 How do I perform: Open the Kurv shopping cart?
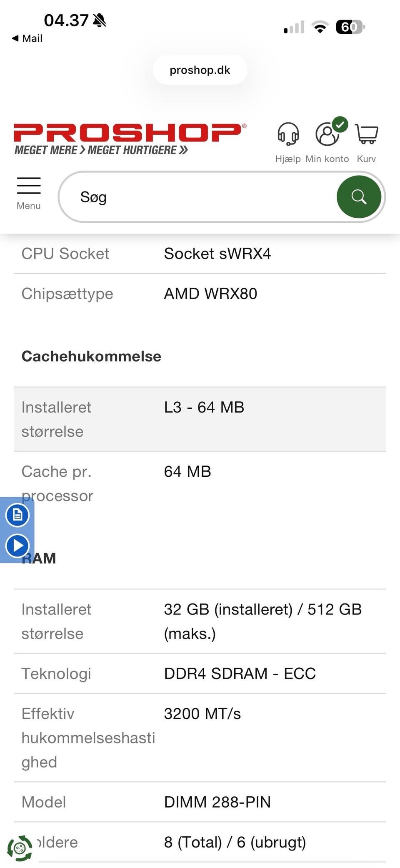coord(366,134)
